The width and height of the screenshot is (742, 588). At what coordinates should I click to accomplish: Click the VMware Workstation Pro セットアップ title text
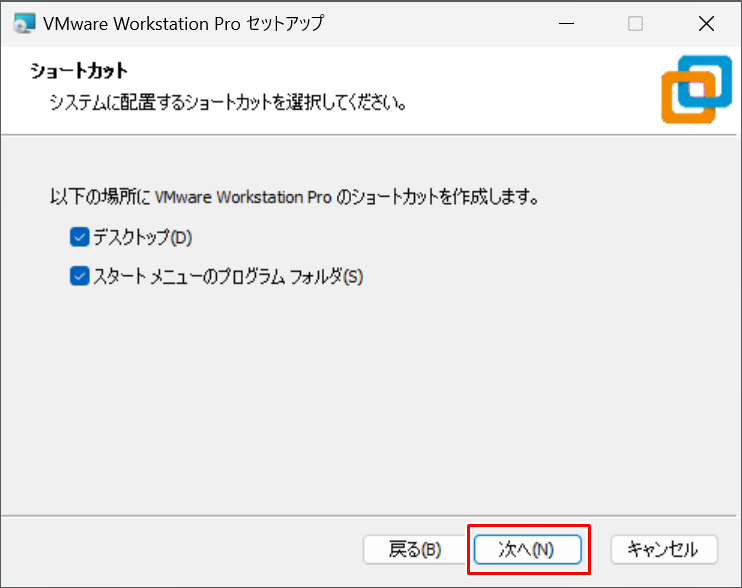pos(183,24)
